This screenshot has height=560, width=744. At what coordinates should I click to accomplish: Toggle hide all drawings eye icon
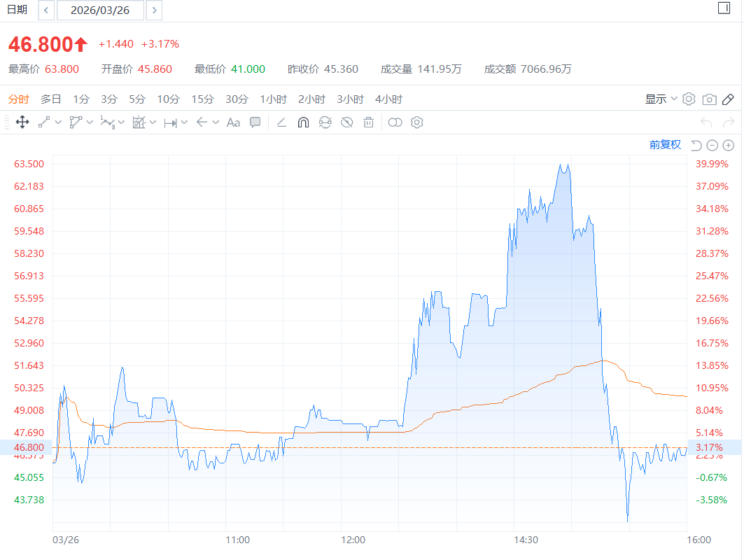pyautogui.click(x=346, y=122)
